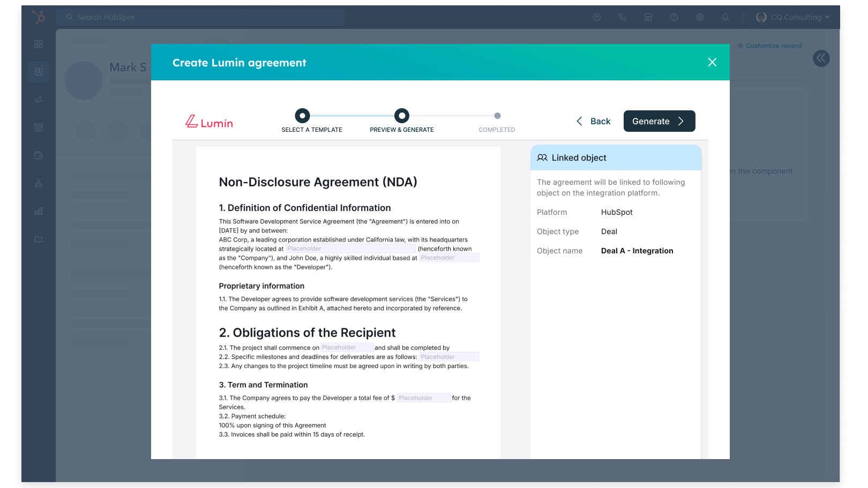Image resolution: width=868 pixels, height=488 pixels.
Task: Click the 'Non-Disclosure Agreement (NDA)' title
Action: (x=318, y=182)
